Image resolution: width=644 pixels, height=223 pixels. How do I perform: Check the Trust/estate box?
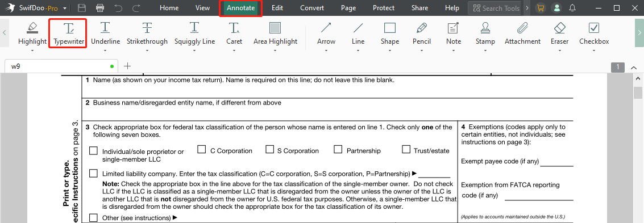406,149
